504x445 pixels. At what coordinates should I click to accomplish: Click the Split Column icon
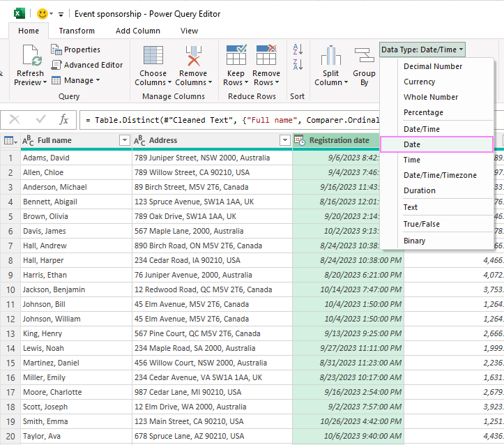pyautogui.click(x=330, y=55)
